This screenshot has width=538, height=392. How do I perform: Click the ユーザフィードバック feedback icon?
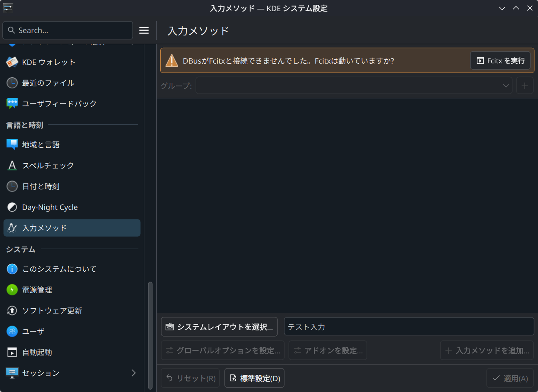12,104
